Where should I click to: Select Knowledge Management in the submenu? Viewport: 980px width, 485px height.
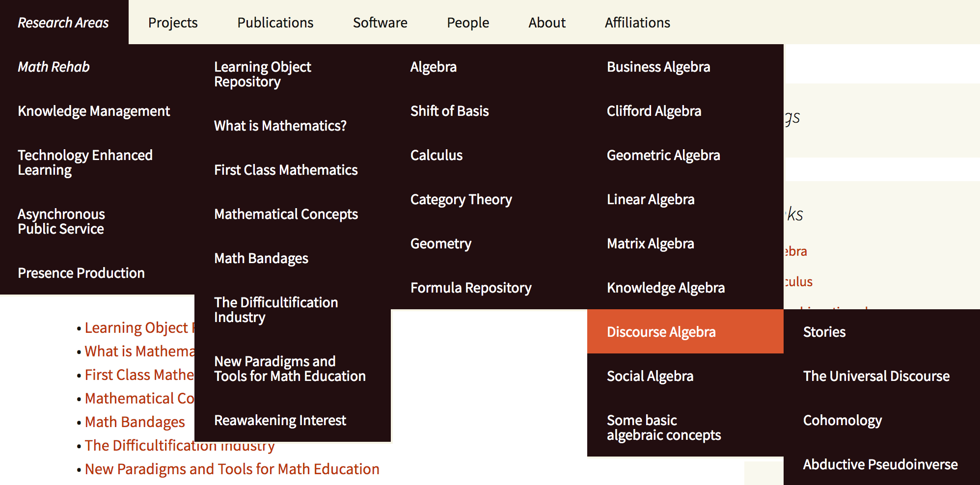pyautogui.click(x=94, y=111)
